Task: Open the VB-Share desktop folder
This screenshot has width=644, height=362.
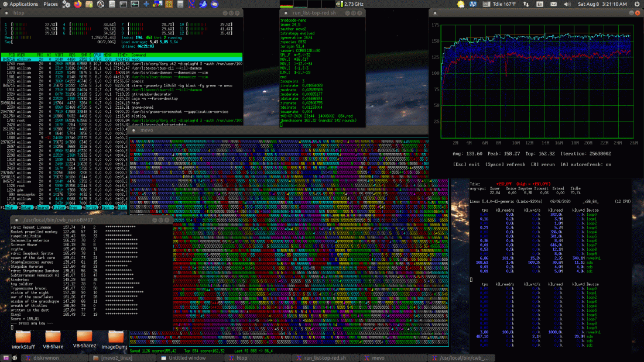Action: pos(53,340)
